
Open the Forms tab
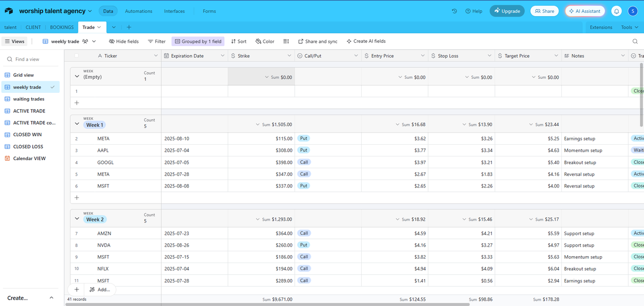pos(209,11)
